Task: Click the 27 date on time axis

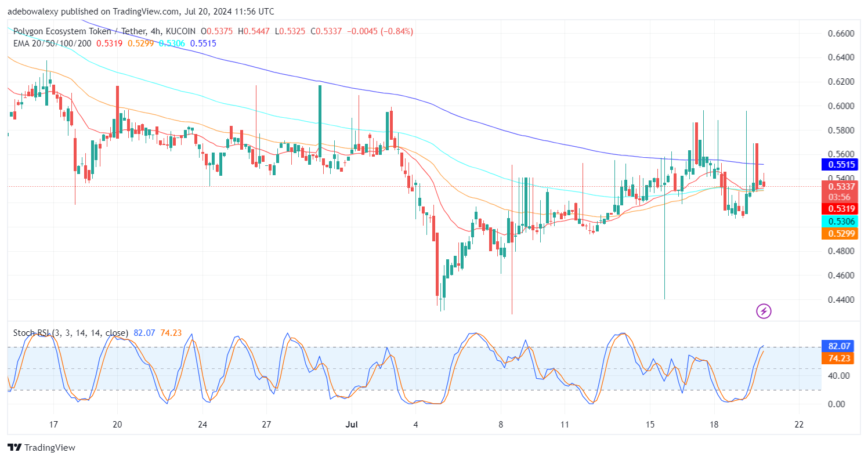Action: pyautogui.click(x=265, y=424)
